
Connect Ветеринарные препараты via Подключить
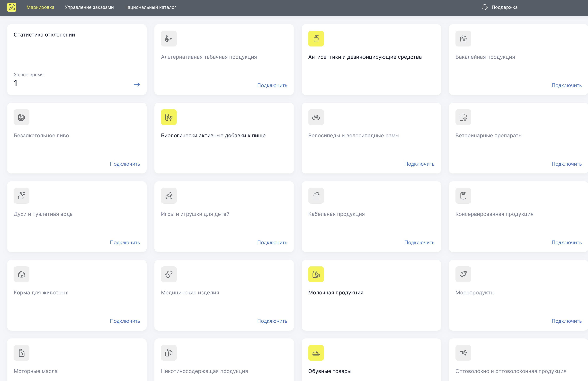567,164
